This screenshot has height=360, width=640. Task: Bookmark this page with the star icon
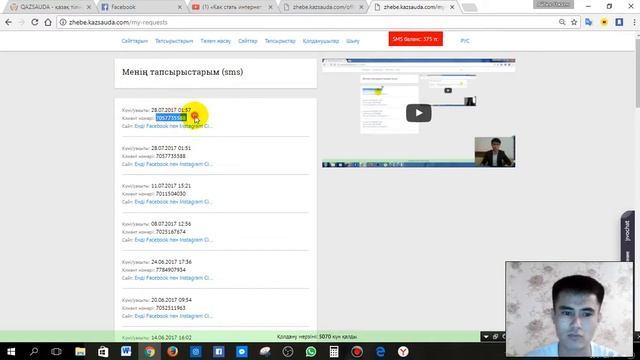click(574, 22)
